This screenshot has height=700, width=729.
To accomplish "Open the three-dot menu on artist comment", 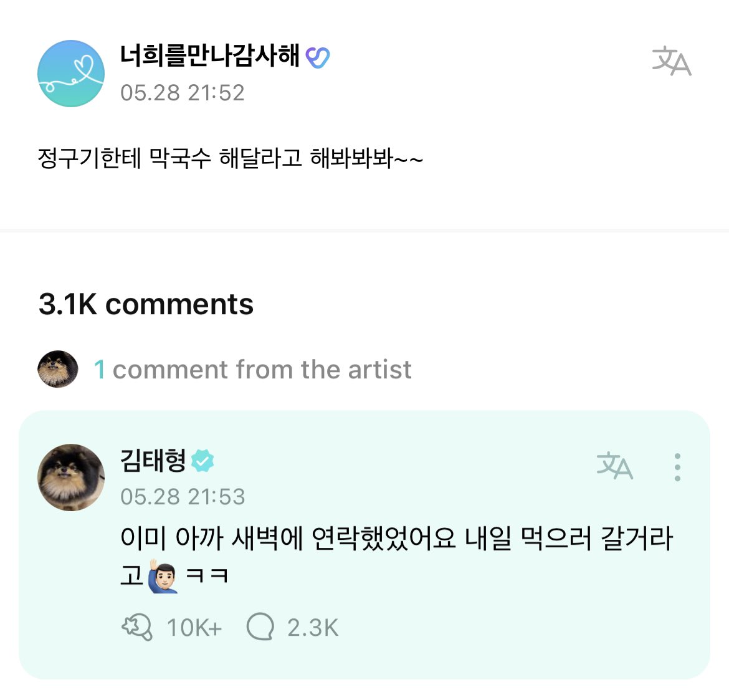I will point(677,467).
